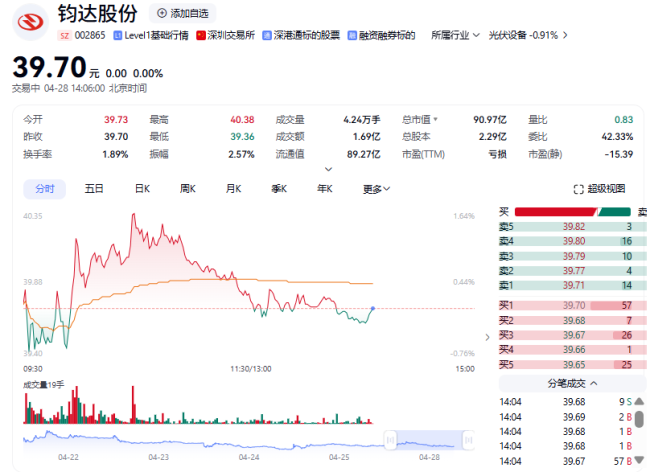
Task: Expand the 总市值 dropdown arrow
Action: pyautogui.click(x=435, y=119)
